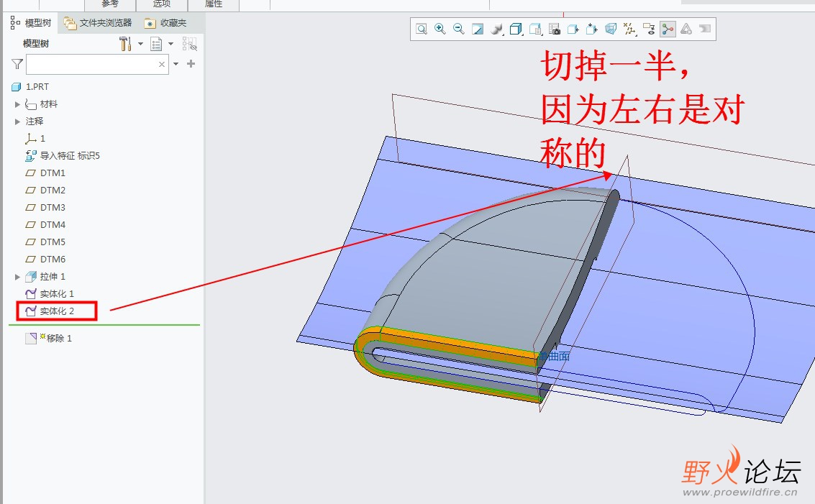Click the model tree search input field

pos(97,65)
